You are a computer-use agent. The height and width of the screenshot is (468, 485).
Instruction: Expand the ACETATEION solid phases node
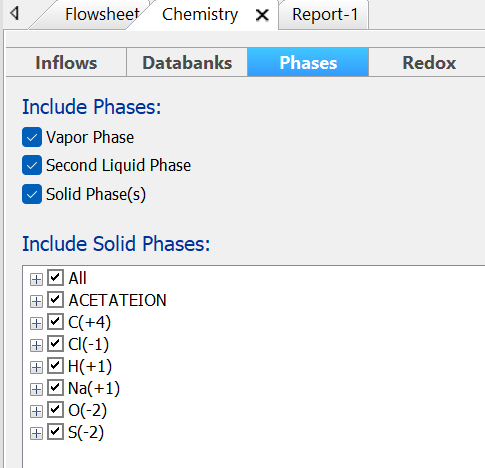coord(36,301)
